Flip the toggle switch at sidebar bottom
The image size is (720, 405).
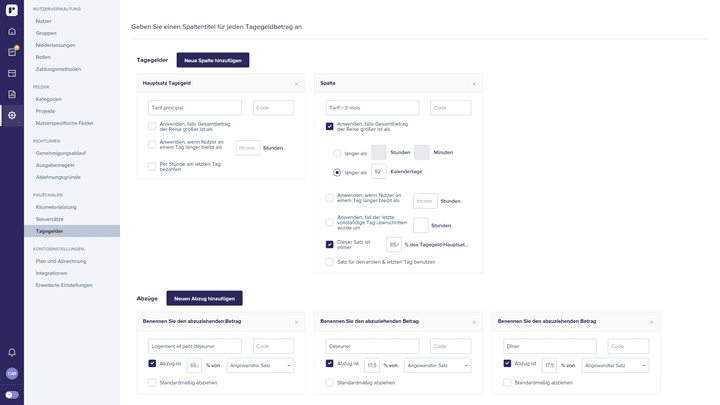12,395
